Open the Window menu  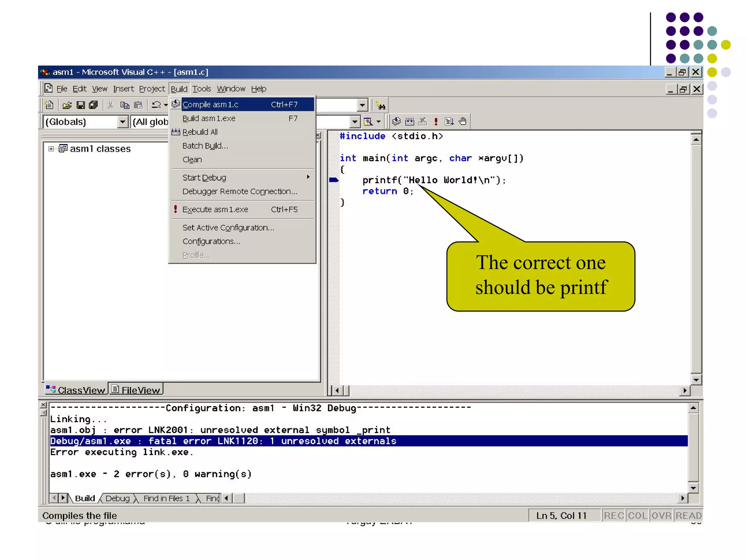(231, 89)
